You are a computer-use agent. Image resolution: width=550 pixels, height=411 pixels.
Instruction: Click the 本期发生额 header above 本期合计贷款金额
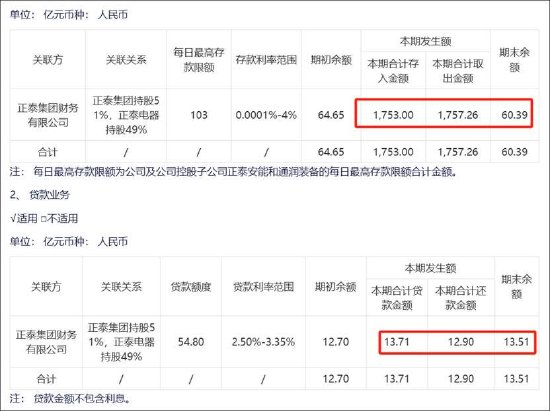click(x=430, y=268)
